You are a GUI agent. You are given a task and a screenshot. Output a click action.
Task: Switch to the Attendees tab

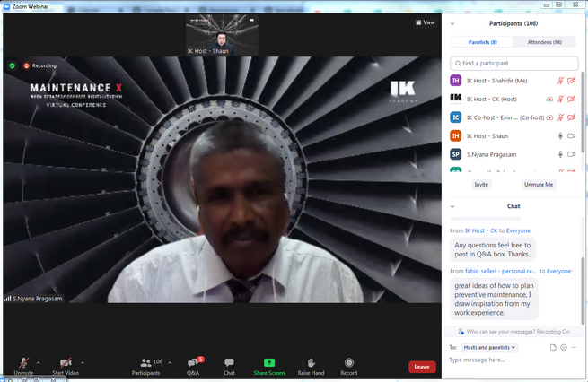click(545, 42)
